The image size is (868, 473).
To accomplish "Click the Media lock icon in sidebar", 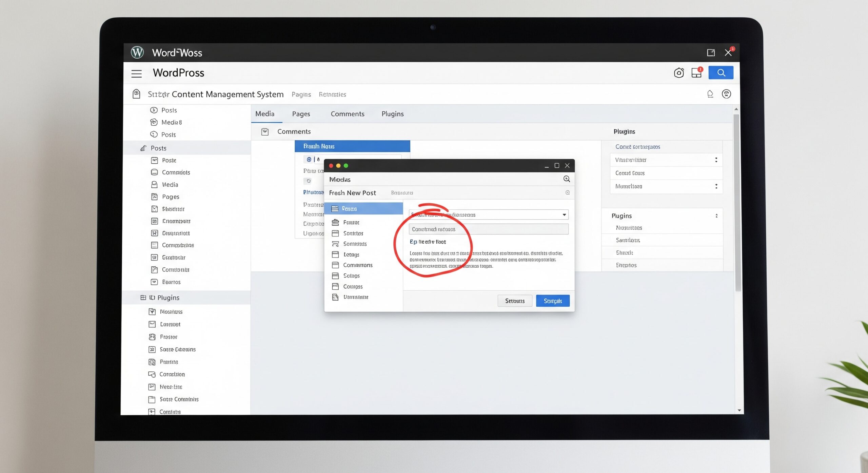I will click(x=154, y=184).
